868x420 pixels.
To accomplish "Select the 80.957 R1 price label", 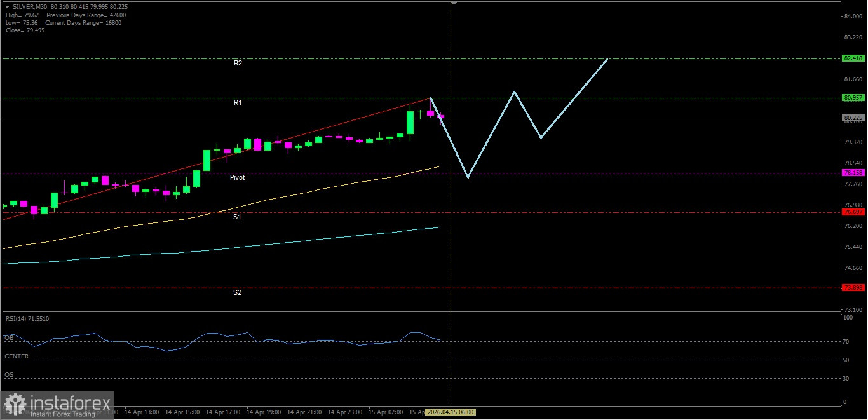I will tap(853, 98).
